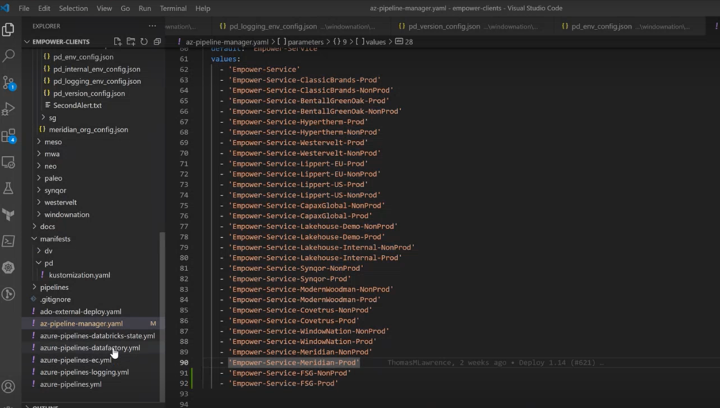Screen dimensions: 720x408
Task: Open the Testing flask view
Action: 9,188
